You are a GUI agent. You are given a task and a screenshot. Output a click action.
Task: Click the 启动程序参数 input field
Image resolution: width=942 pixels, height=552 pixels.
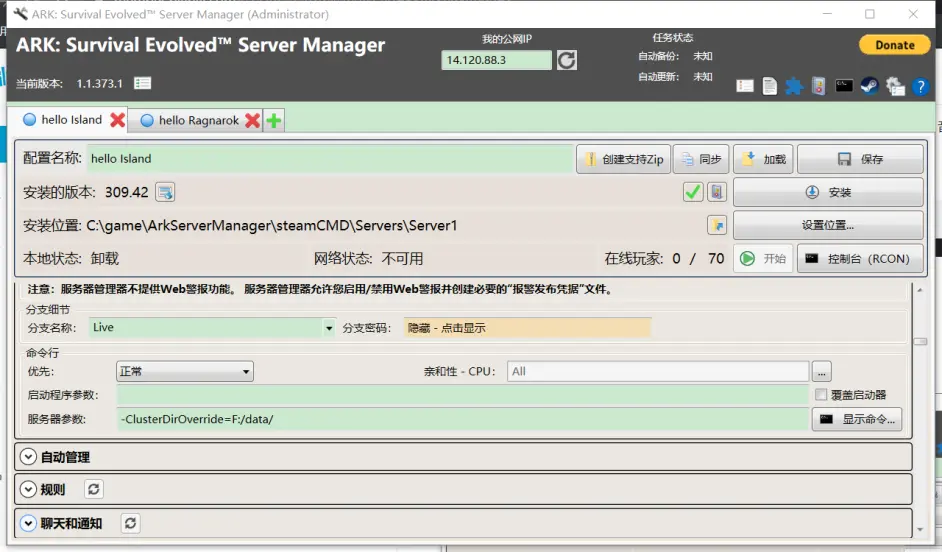[x=463, y=395]
